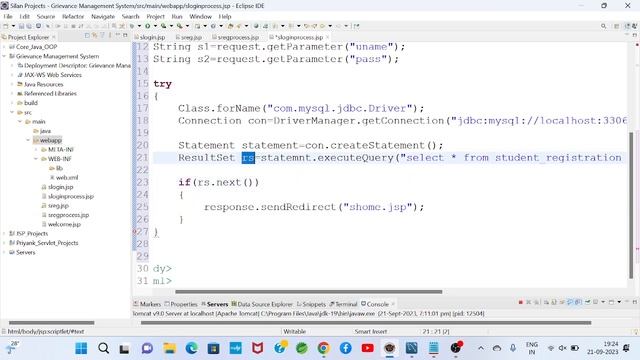Switch to slogin.jsp editor tab
Viewport: 640px width, 360px height.
[x=150, y=37]
